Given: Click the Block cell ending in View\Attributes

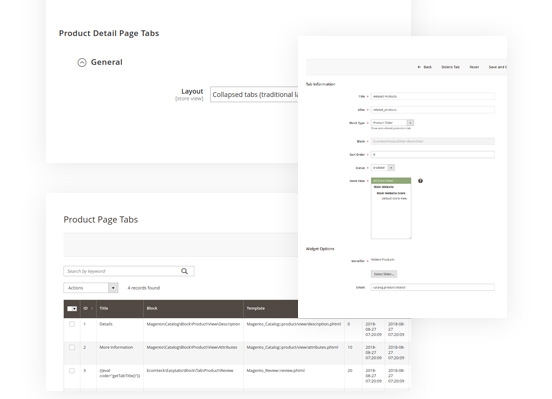Looking at the screenshot, I should click(x=192, y=347).
